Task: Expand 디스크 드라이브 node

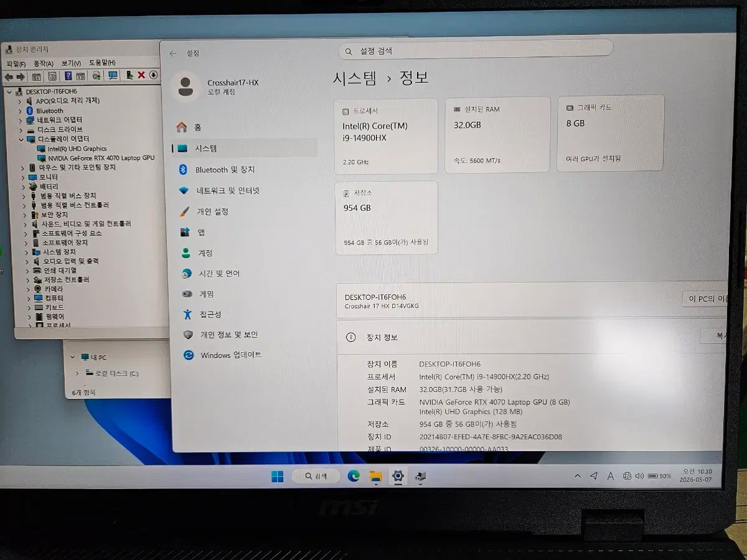Action: click(x=22, y=129)
